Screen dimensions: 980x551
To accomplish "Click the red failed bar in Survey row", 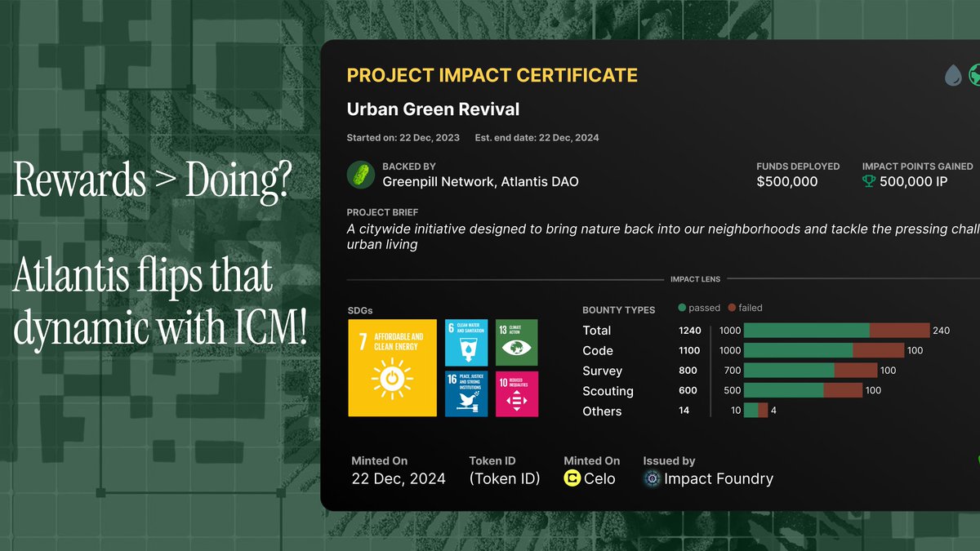I will point(856,370).
